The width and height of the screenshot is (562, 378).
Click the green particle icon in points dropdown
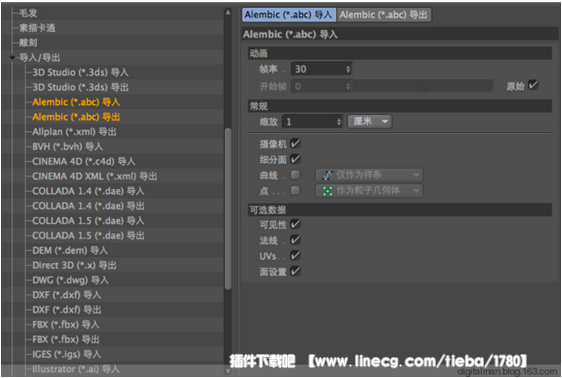coord(327,191)
